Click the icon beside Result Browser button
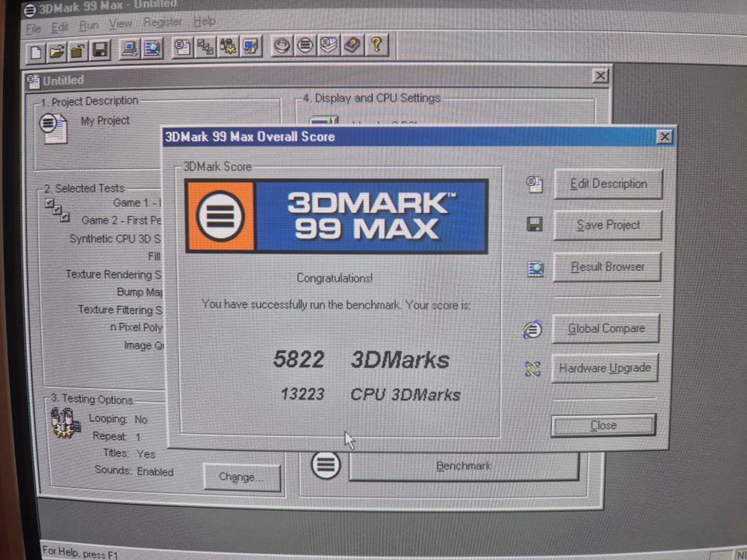747x560 pixels. point(535,269)
